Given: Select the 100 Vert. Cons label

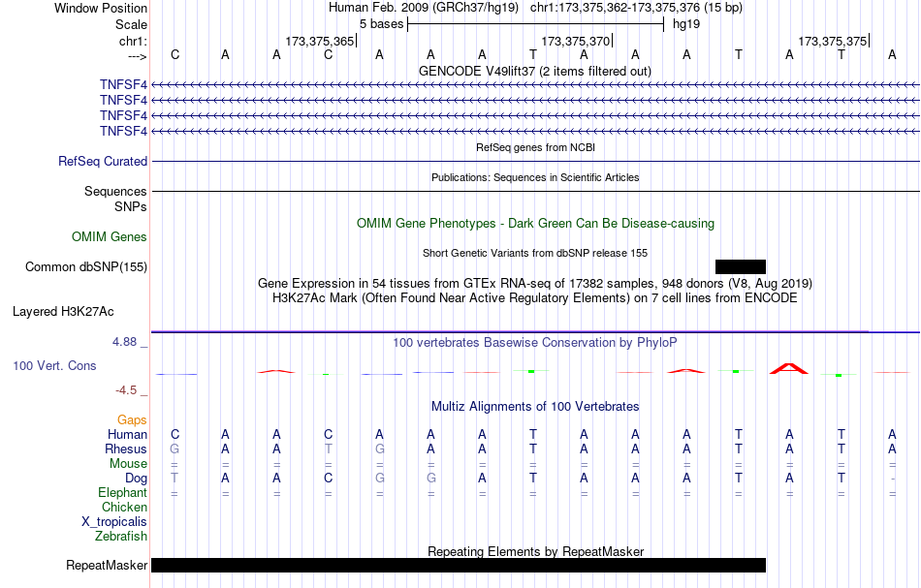Looking at the screenshot, I should [54, 366].
